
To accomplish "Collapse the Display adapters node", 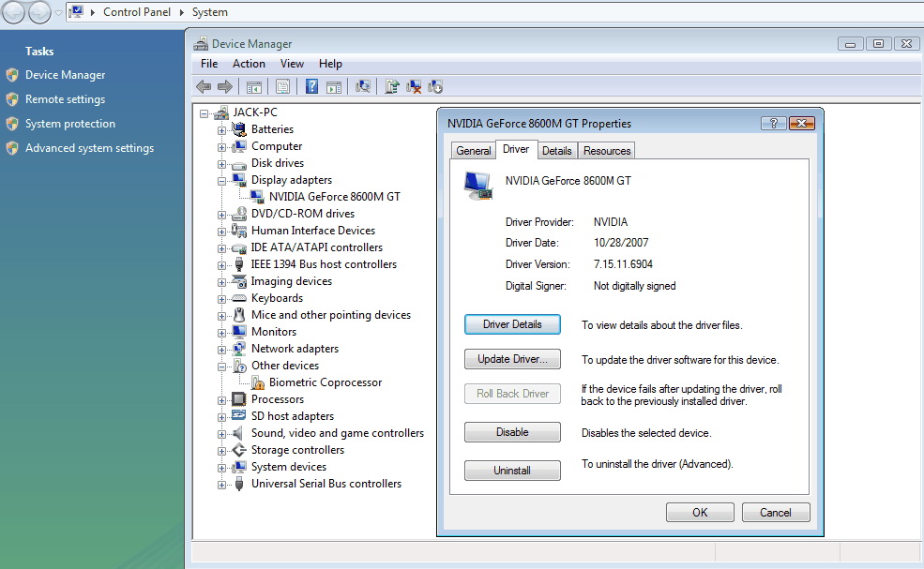I will [x=221, y=181].
